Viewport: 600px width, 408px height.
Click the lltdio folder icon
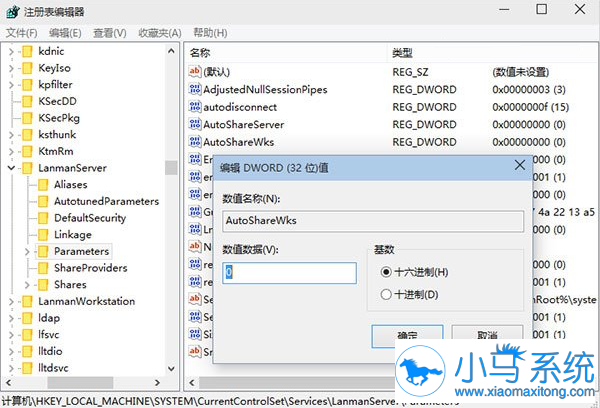(27, 351)
